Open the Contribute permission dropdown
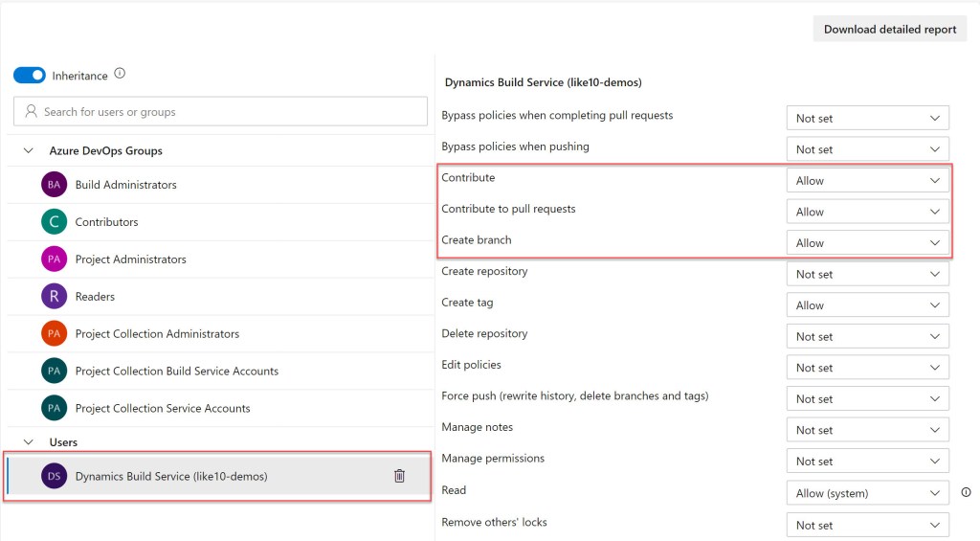The width and height of the screenshot is (980, 541). (867, 181)
